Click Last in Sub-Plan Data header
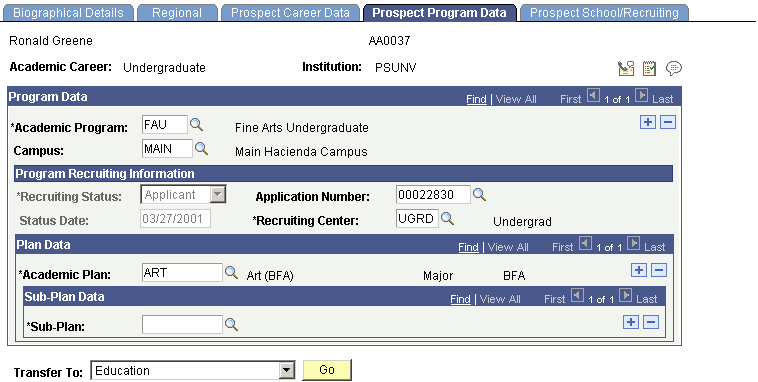The image size is (758, 382). pos(646,299)
